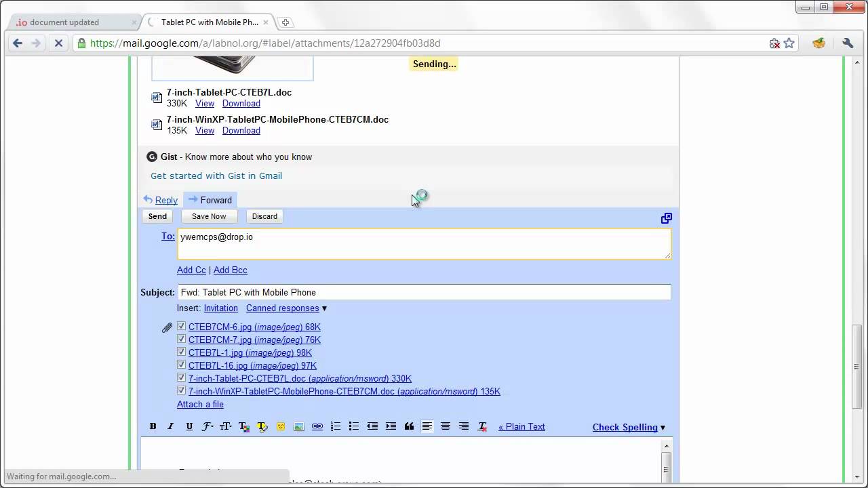The image size is (868, 488).
Task: Click into the Subject field
Action: pyautogui.click(x=424, y=292)
